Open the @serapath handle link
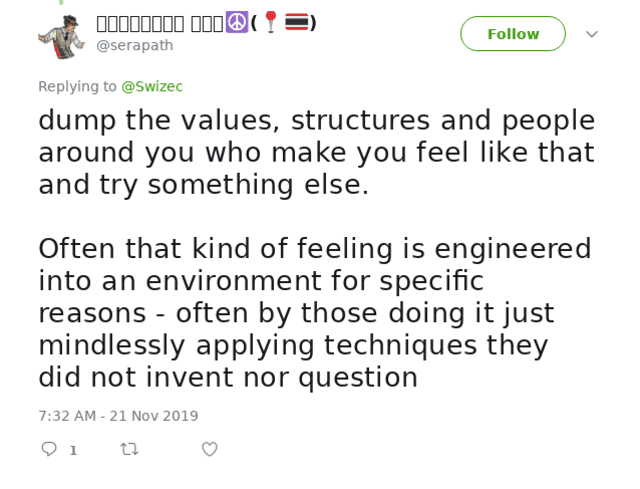 click(x=134, y=45)
